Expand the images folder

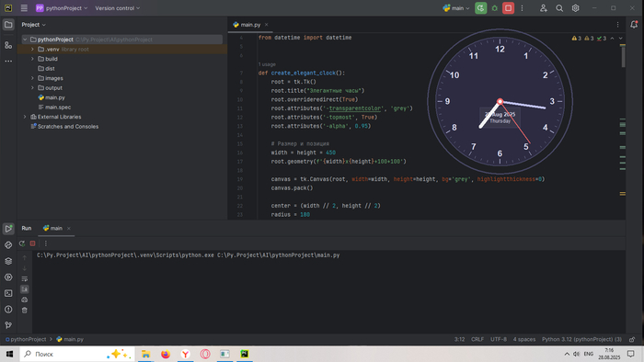coord(32,78)
